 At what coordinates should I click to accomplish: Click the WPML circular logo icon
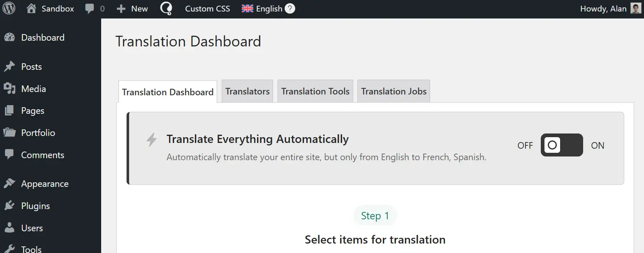pos(166,9)
